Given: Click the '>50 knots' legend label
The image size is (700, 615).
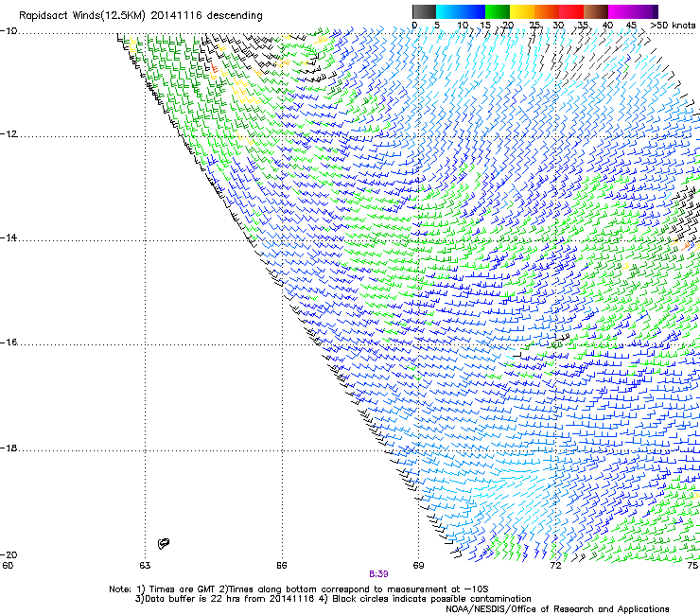Looking at the screenshot, I should point(674,25).
